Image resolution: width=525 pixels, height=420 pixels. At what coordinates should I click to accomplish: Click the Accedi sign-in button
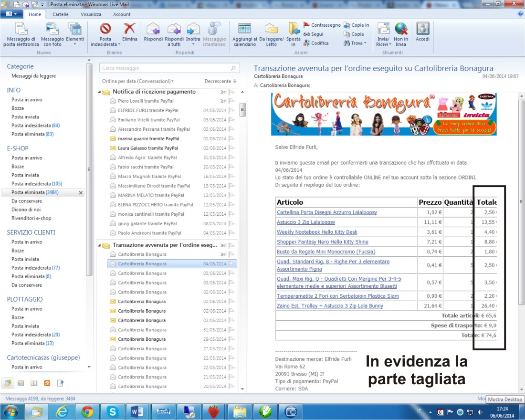pos(422,32)
